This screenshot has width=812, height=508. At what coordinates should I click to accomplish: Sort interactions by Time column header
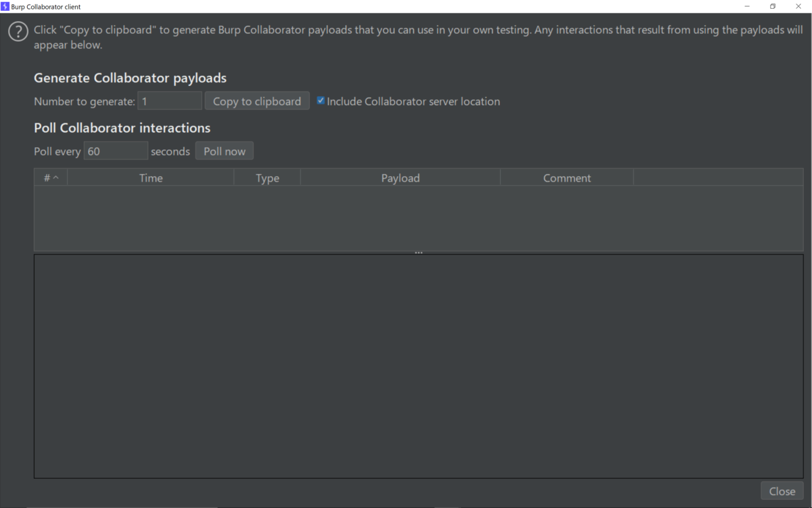(151, 177)
